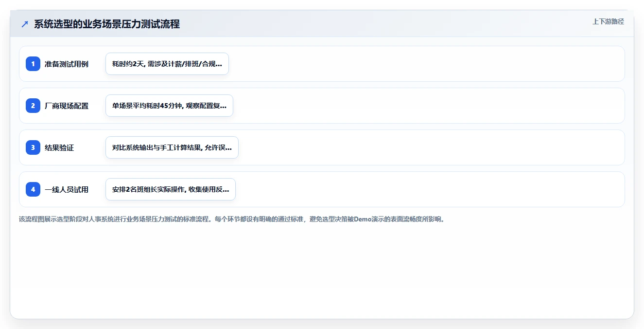This screenshot has width=644, height=329.
Task: Select the 一线人员试用 step label
Action: click(67, 190)
